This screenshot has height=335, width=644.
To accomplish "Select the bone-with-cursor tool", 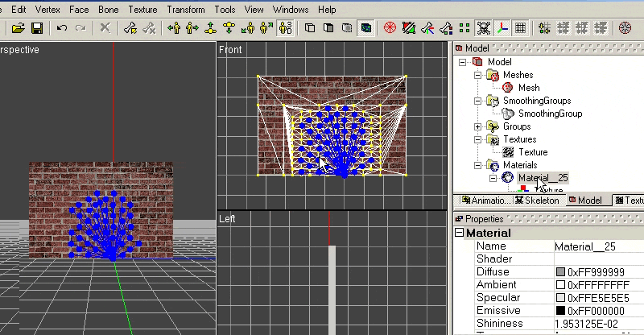I will (x=130, y=28).
